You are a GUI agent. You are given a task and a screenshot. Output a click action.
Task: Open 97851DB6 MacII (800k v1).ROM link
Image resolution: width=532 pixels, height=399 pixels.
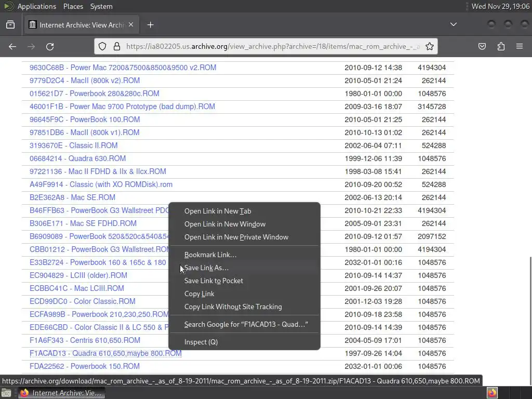pyautogui.click(x=85, y=132)
